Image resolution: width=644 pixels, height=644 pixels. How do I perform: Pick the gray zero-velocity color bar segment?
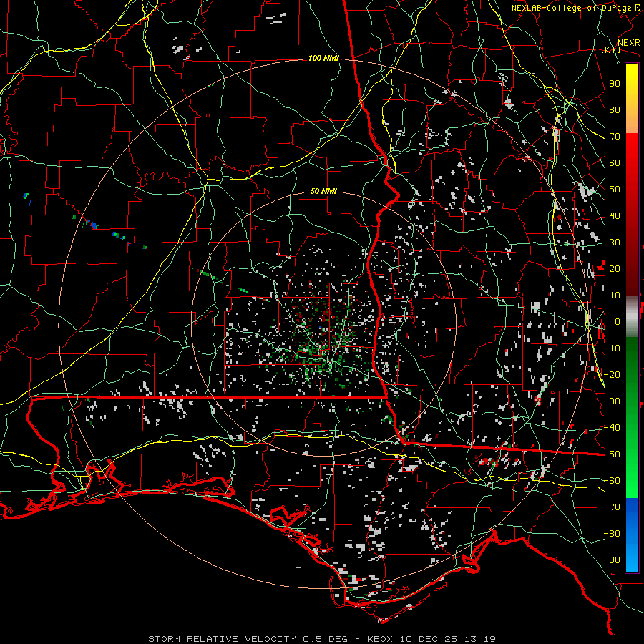(632, 317)
